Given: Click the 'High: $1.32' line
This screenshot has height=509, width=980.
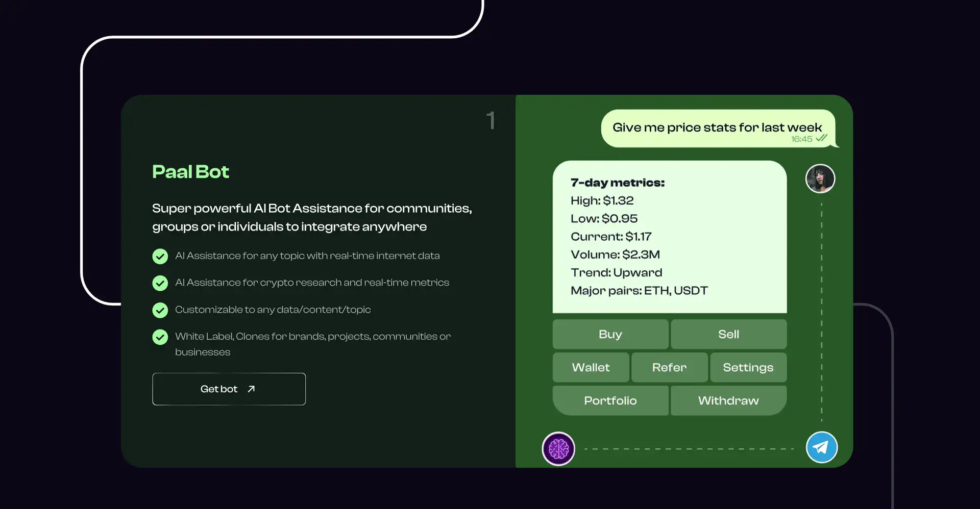Looking at the screenshot, I should pos(602,200).
